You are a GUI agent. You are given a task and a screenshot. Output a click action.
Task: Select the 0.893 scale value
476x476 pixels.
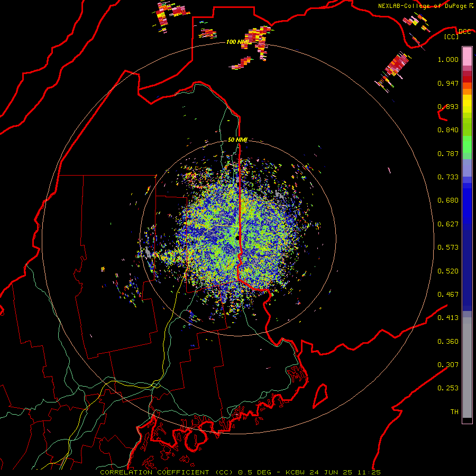point(448,106)
